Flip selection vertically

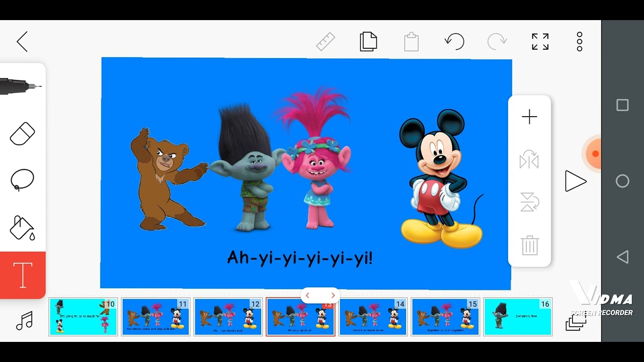530,203
